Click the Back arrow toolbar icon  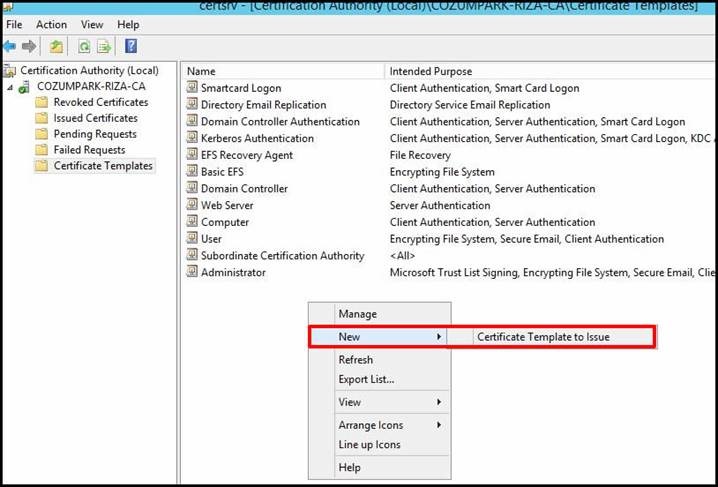10,46
